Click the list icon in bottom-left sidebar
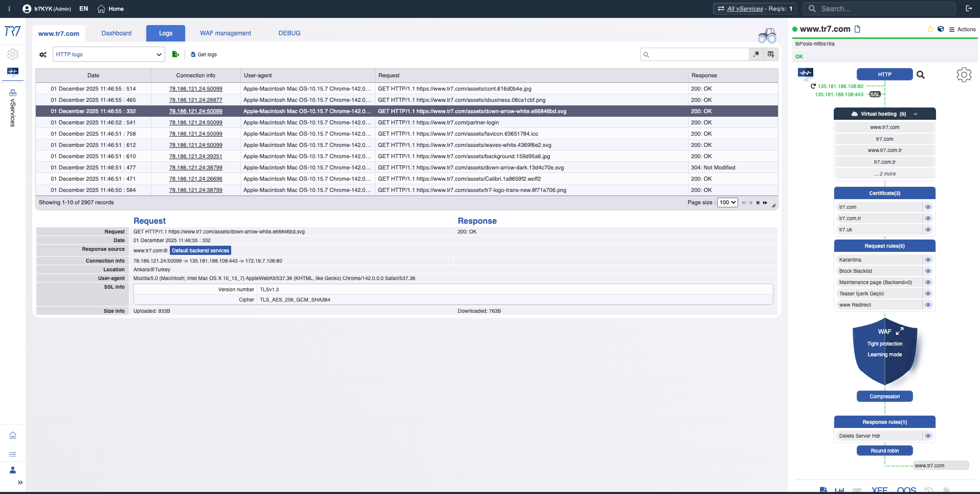 pyautogui.click(x=13, y=454)
